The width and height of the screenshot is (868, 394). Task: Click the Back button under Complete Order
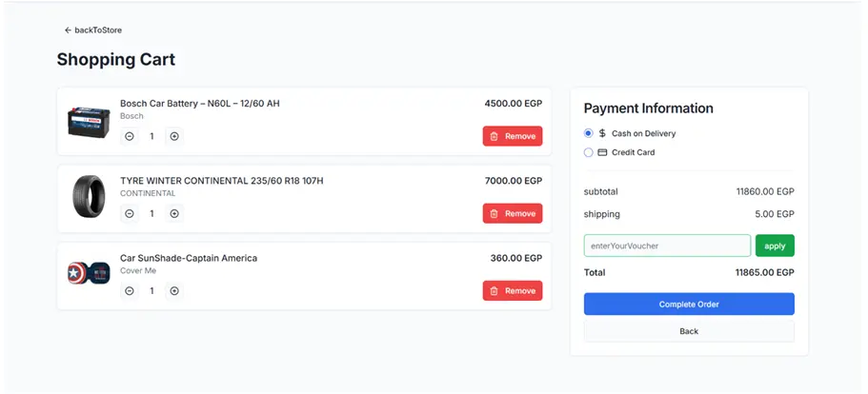tap(689, 331)
